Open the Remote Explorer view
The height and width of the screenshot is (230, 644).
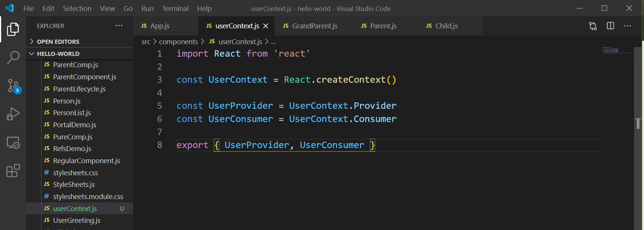coord(13,143)
